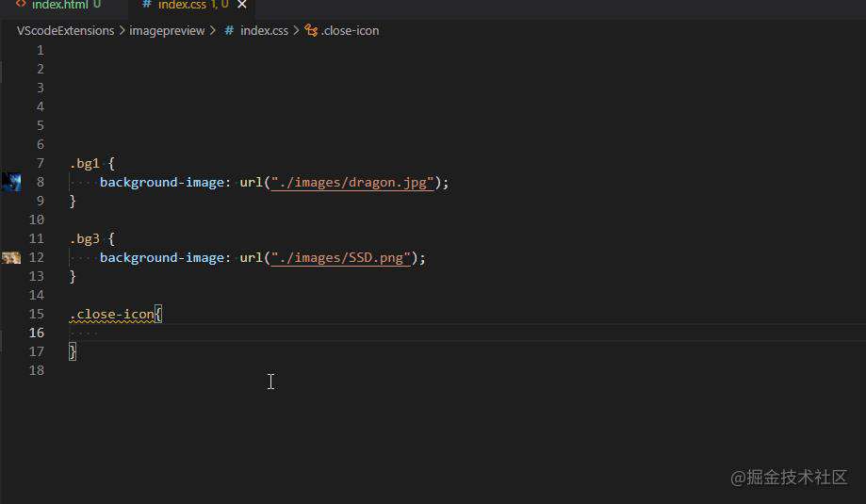866x504 pixels.
Task: Open imagepreview breadcrumb folder
Action: click(167, 31)
